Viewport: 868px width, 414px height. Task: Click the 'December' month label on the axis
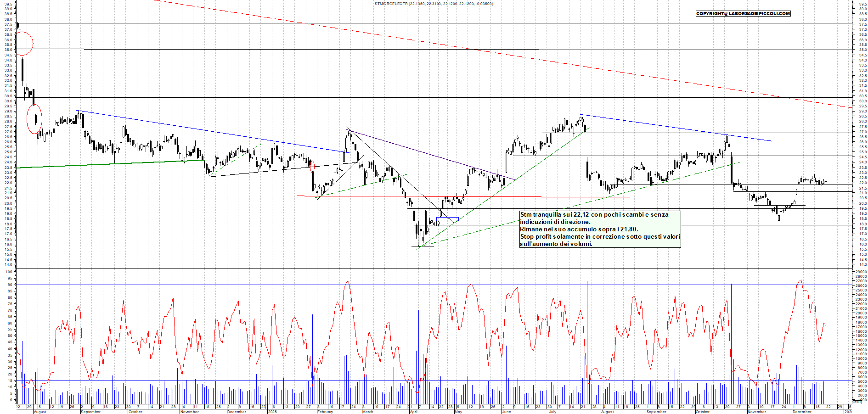[237, 412]
